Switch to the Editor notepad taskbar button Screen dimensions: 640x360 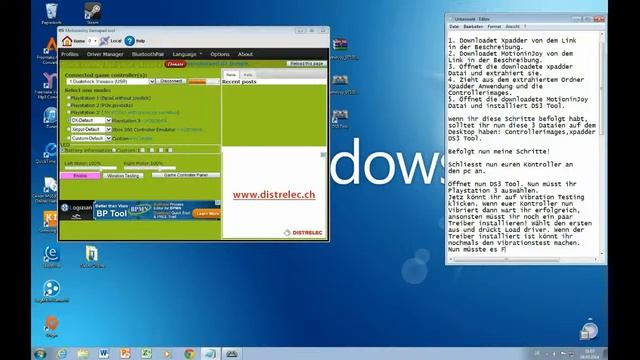(x=210, y=353)
